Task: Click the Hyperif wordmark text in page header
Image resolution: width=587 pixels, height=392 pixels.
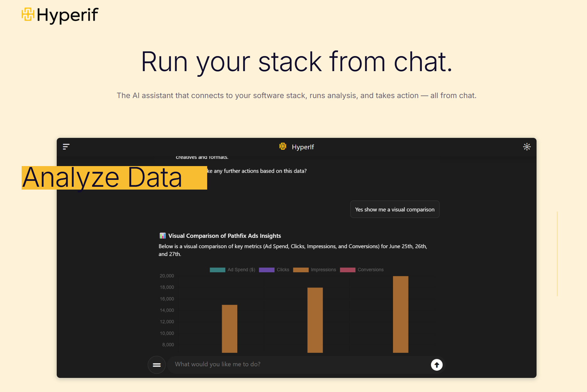Action: (68, 15)
